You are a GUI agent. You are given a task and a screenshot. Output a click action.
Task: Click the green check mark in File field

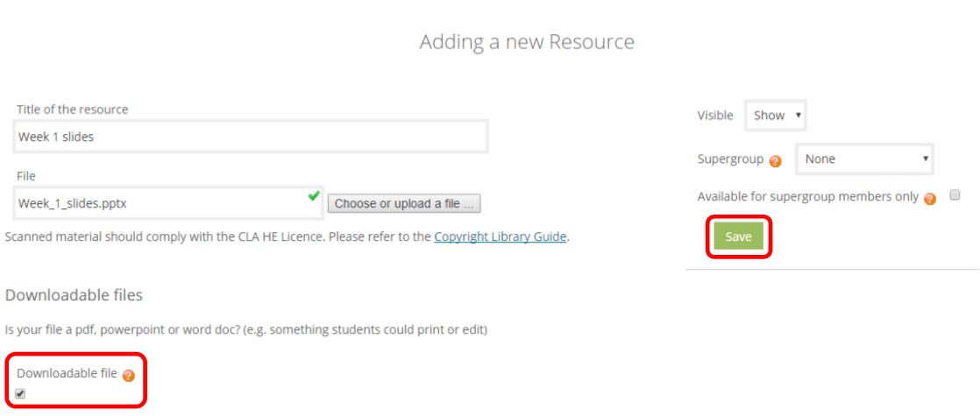pos(314,195)
